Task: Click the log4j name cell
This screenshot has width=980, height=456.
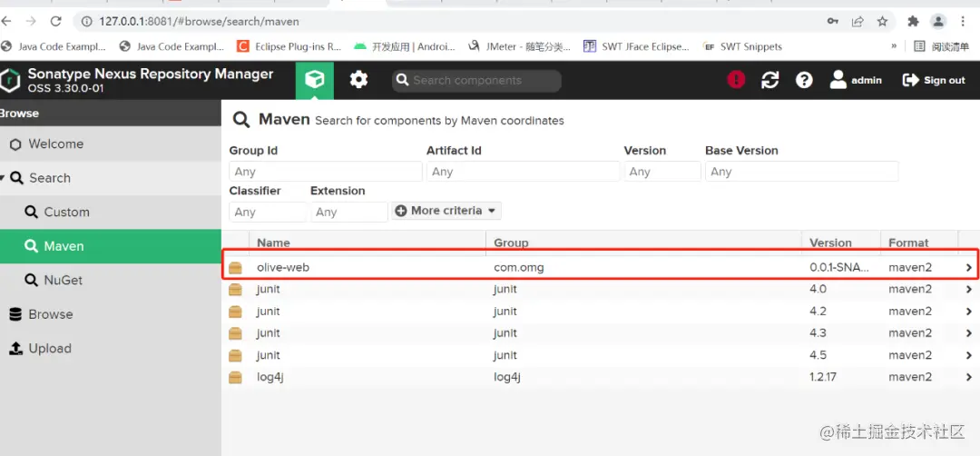Action: (x=270, y=377)
